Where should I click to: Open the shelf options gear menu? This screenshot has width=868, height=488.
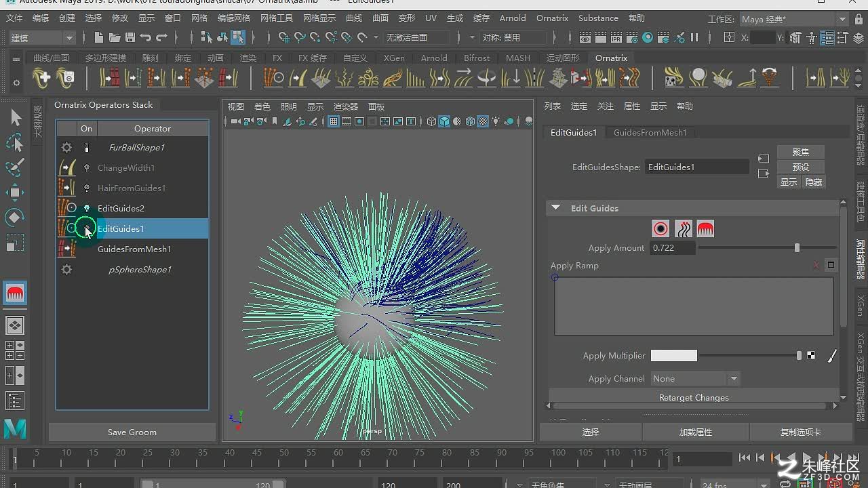16,83
